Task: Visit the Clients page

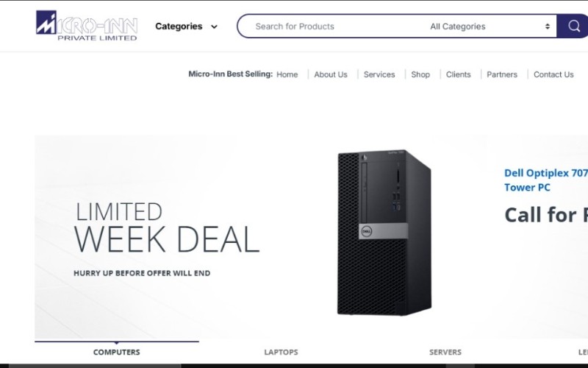Action: [458, 74]
